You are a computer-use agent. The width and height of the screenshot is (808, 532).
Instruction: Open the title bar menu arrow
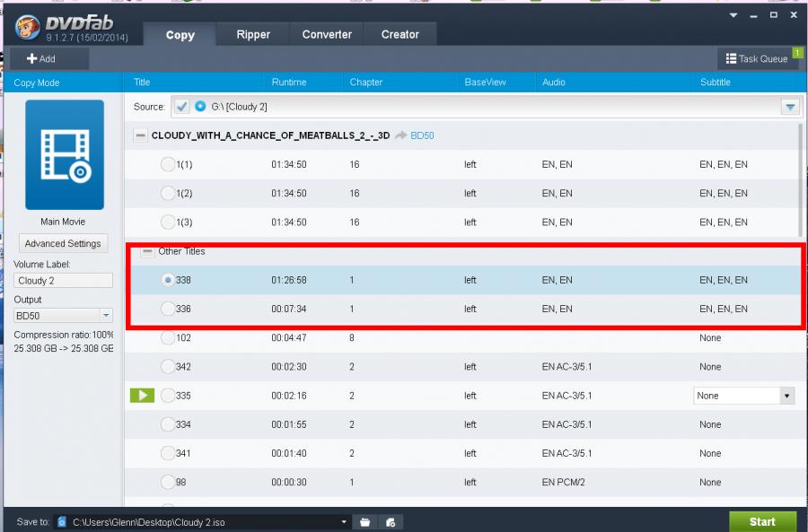point(733,16)
